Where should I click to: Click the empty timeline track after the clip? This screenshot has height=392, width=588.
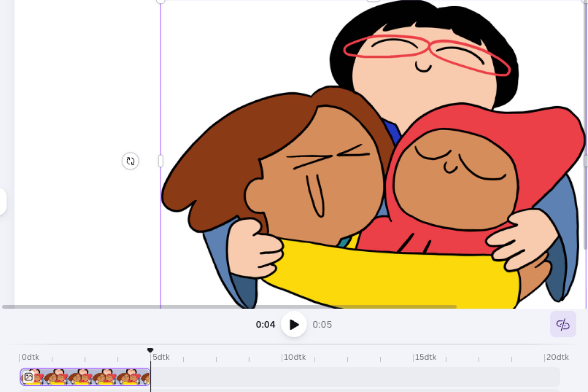[355, 377]
